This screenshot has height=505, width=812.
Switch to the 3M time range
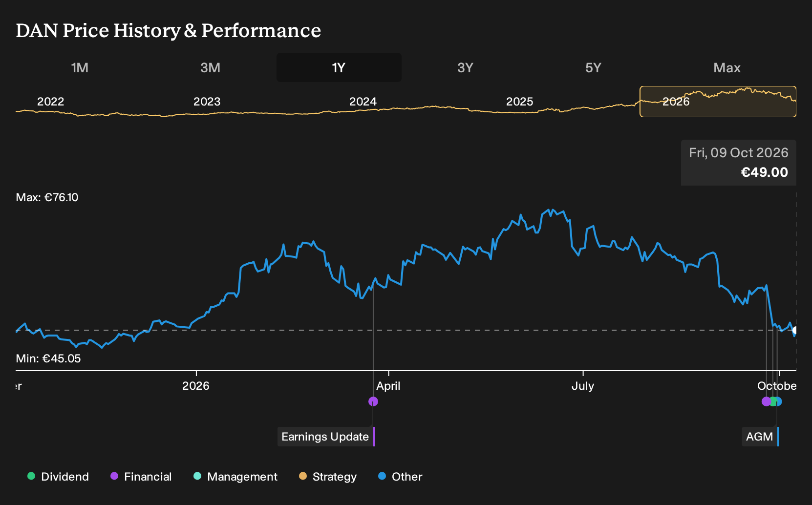coord(210,67)
